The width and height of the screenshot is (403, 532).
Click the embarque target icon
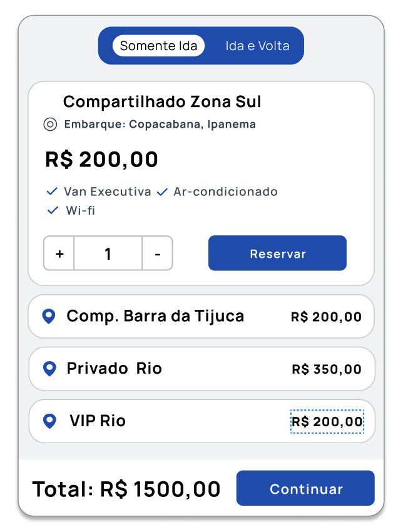(x=50, y=125)
